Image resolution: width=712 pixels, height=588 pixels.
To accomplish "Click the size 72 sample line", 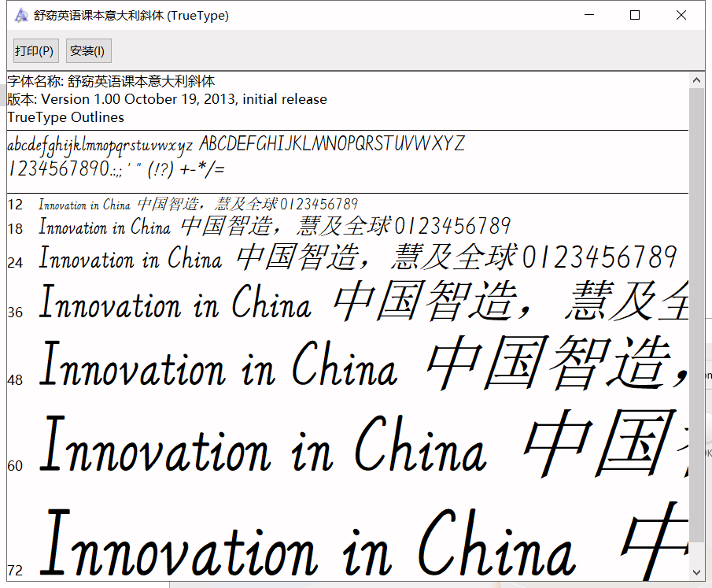I will click(x=363, y=542).
